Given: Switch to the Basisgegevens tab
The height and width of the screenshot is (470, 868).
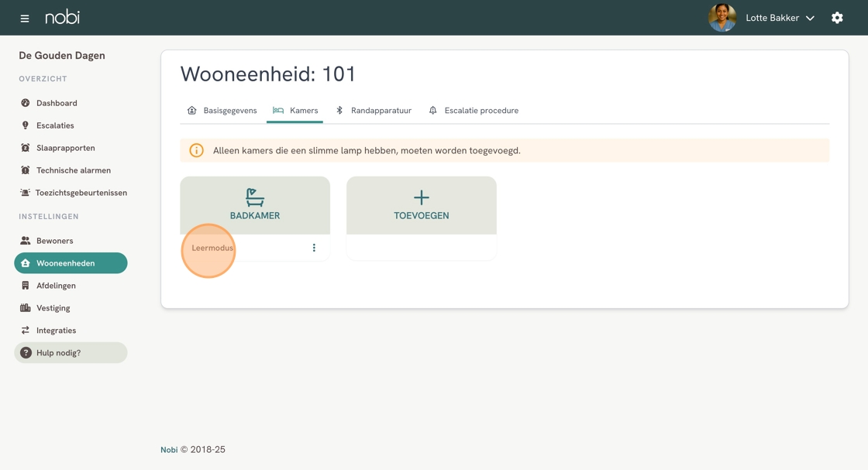Looking at the screenshot, I should click(222, 111).
